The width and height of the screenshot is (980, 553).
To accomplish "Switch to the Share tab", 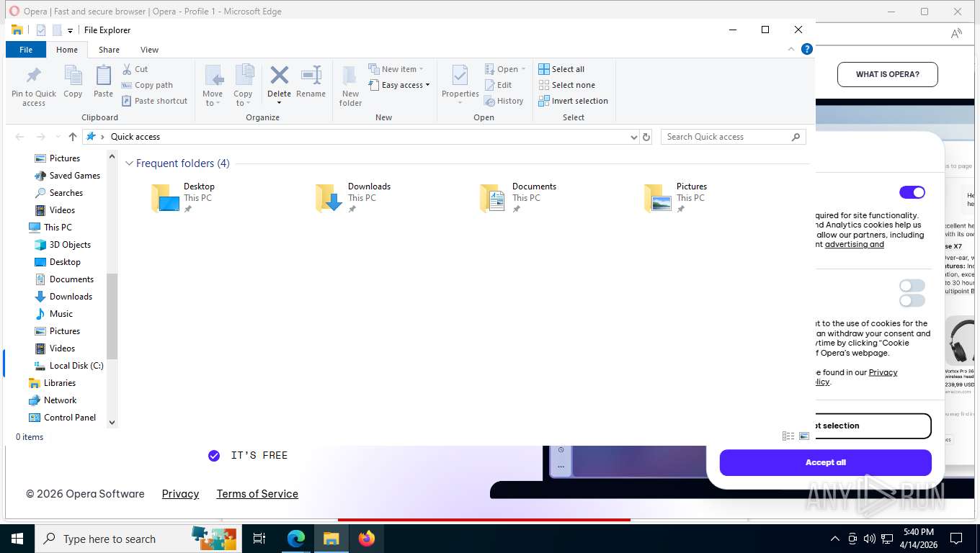I will coord(109,50).
